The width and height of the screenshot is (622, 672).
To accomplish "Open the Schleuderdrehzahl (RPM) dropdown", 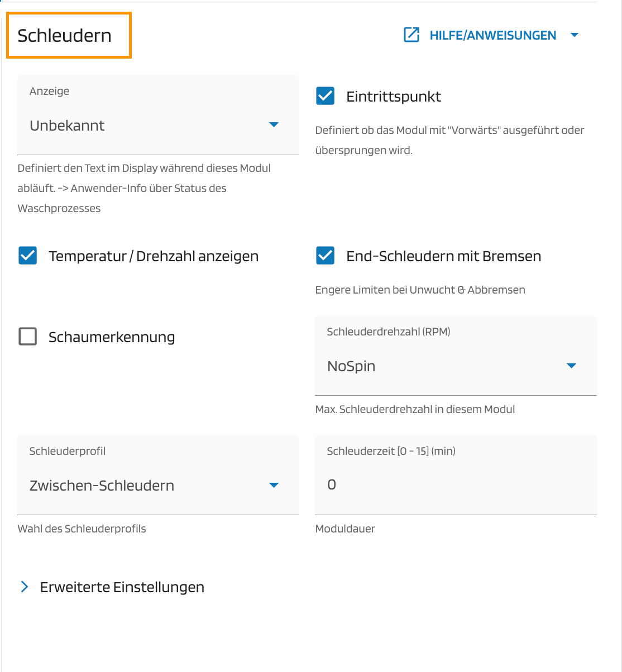I will pyautogui.click(x=456, y=366).
